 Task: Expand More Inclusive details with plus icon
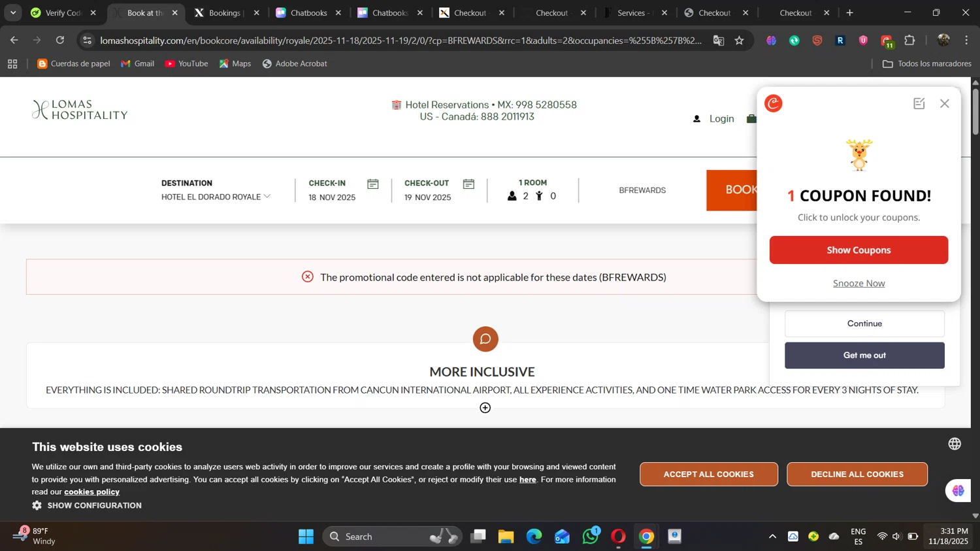pos(485,408)
